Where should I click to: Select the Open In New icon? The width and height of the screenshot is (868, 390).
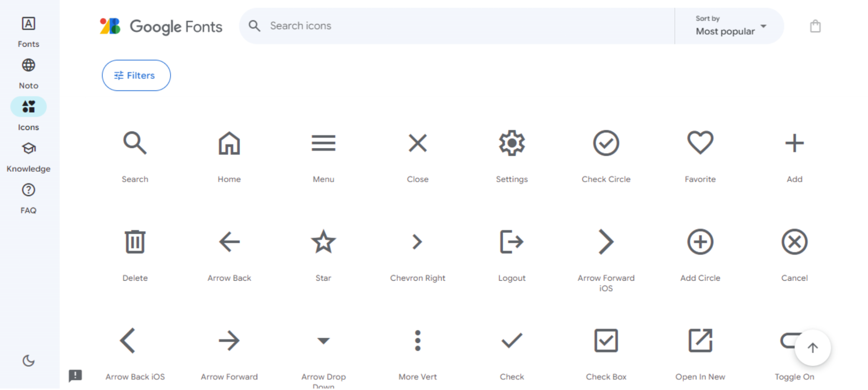coord(700,340)
